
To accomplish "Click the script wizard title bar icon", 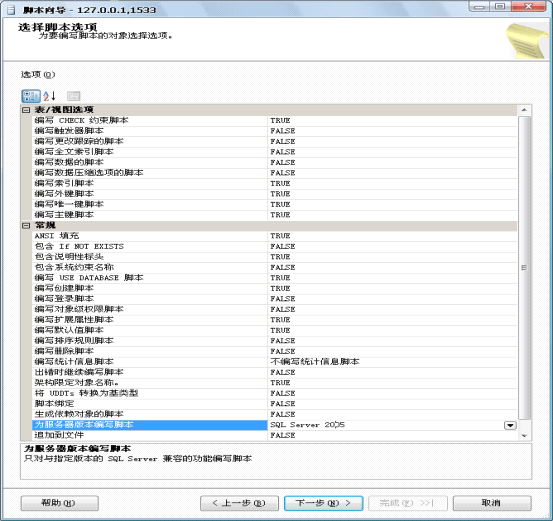I will coord(11,10).
